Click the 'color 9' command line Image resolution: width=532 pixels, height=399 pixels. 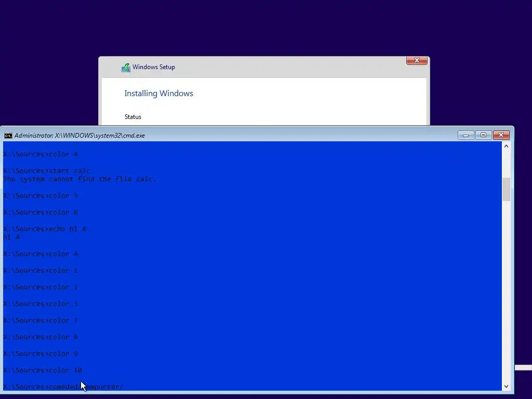coord(41,353)
